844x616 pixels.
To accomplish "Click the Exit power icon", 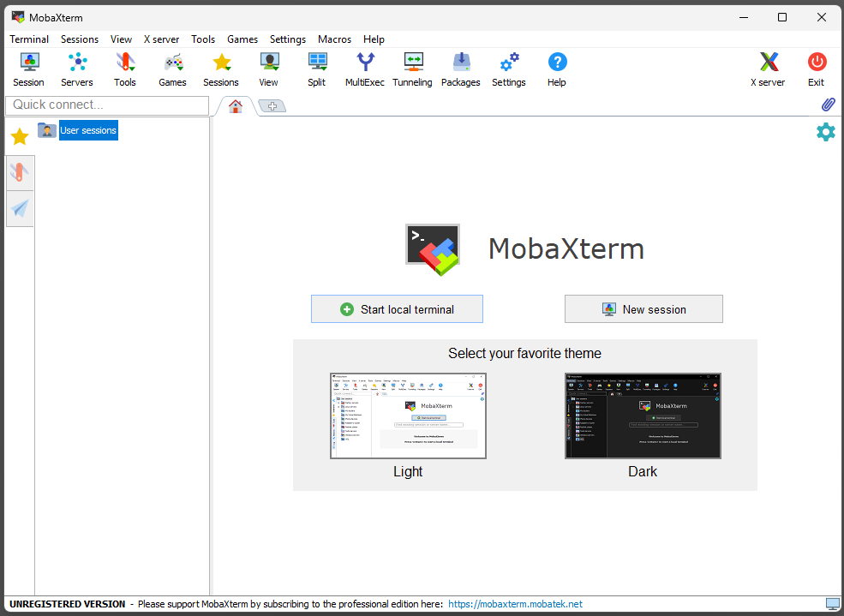I will 817,69.
